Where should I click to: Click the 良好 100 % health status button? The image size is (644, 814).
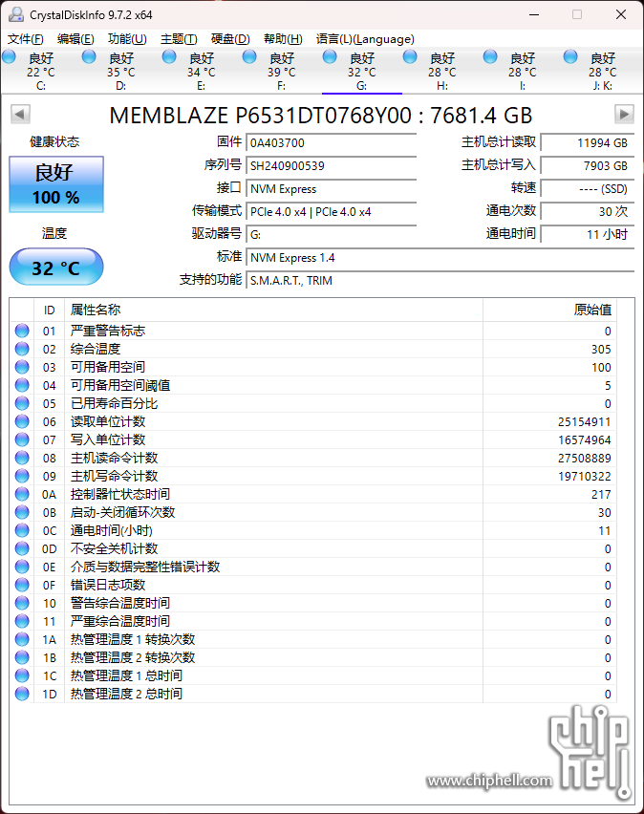56,184
